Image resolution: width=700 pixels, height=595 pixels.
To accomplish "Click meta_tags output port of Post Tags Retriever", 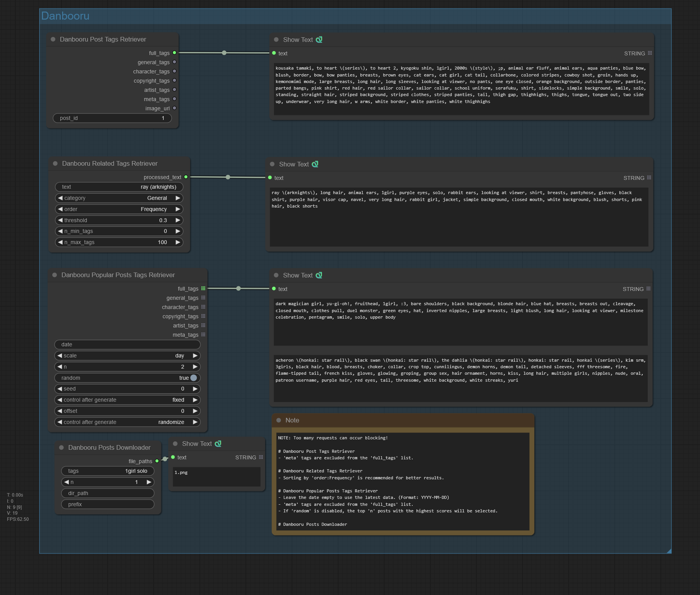I will [x=174, y=99].
